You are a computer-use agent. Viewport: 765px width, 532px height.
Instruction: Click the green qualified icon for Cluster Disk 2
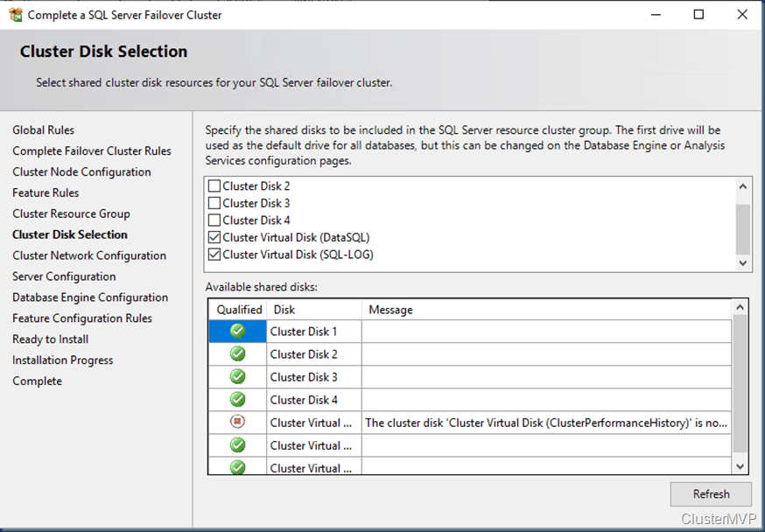(237, 353)
